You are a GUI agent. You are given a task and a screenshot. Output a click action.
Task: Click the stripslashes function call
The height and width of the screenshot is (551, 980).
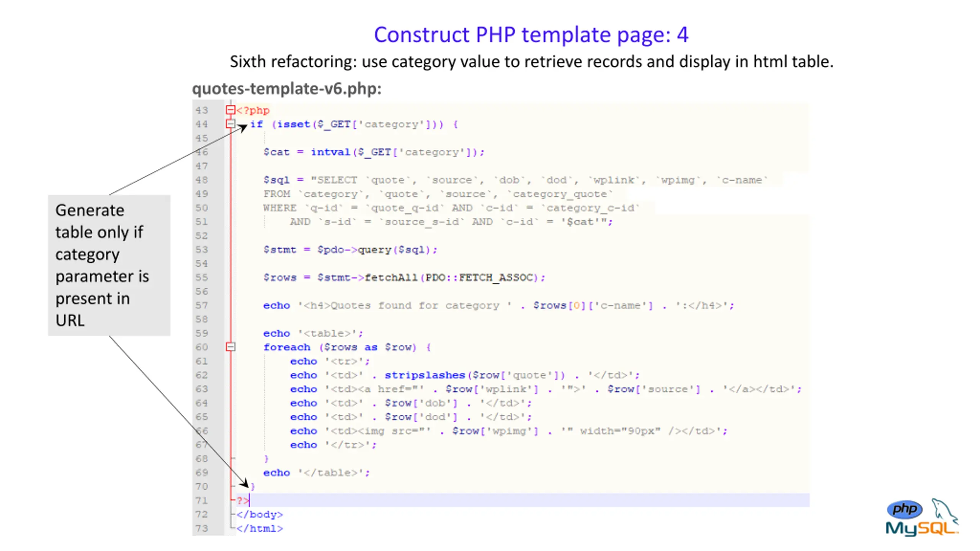click(425, 375)
